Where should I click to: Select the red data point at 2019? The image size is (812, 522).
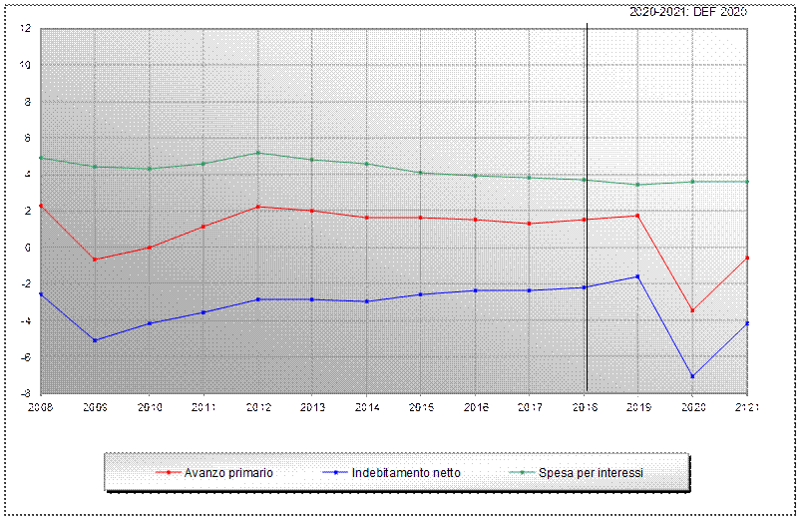tap(637, 216)
